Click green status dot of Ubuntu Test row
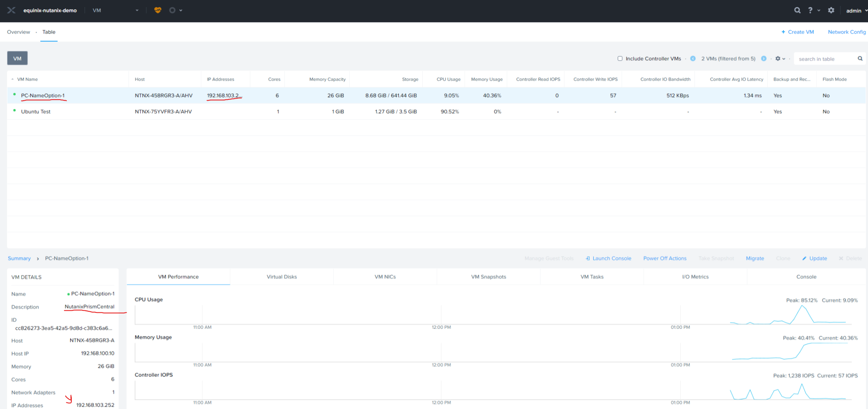Screen dimensions: 868x409 click(14, 111)
